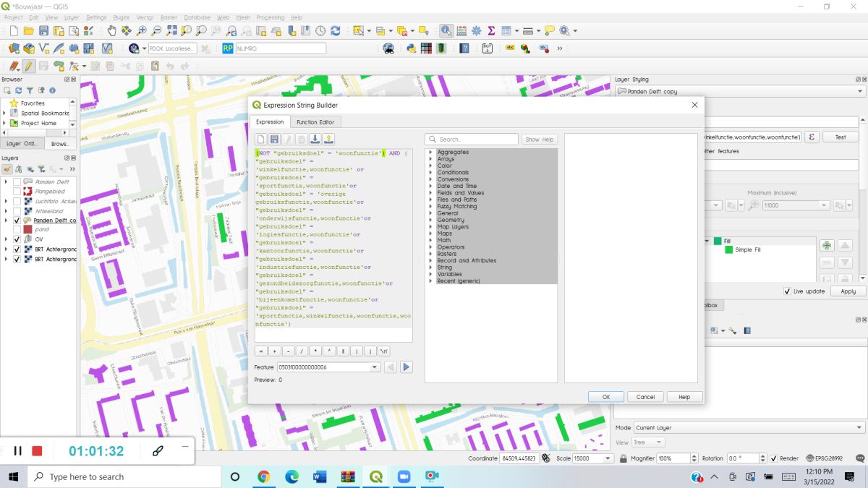Enable the Plangebied layer checkbox
This screenshot has width=868, height=488.
tap(17, 192)
